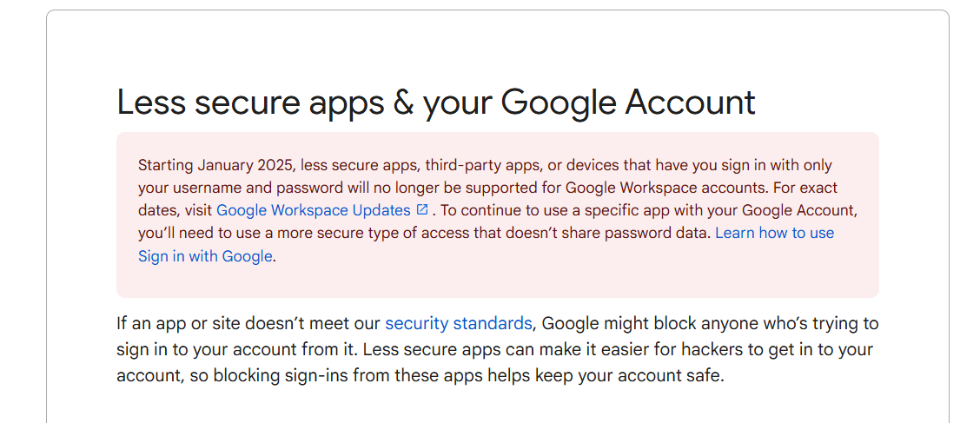The image size is (980, 423).
Task: Follow the 'Sign in with Google' link text
Action: click(x=205, y=256)
